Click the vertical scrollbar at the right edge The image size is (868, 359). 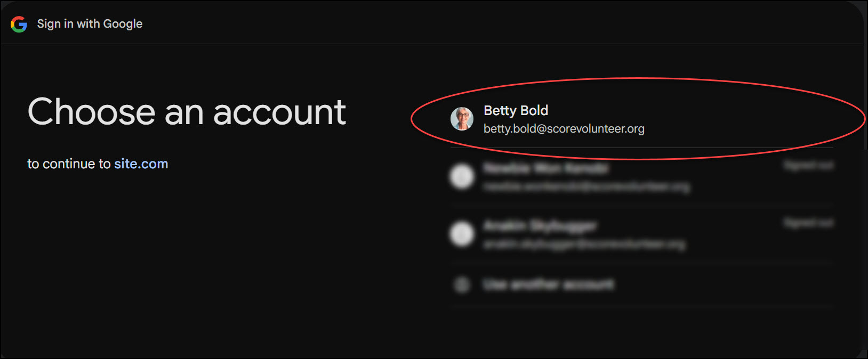pos(864,96)
